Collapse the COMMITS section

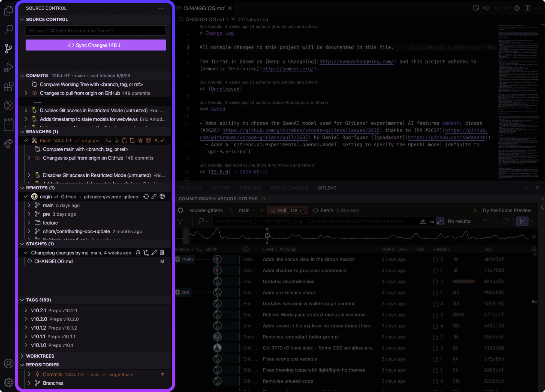point(22,76)
